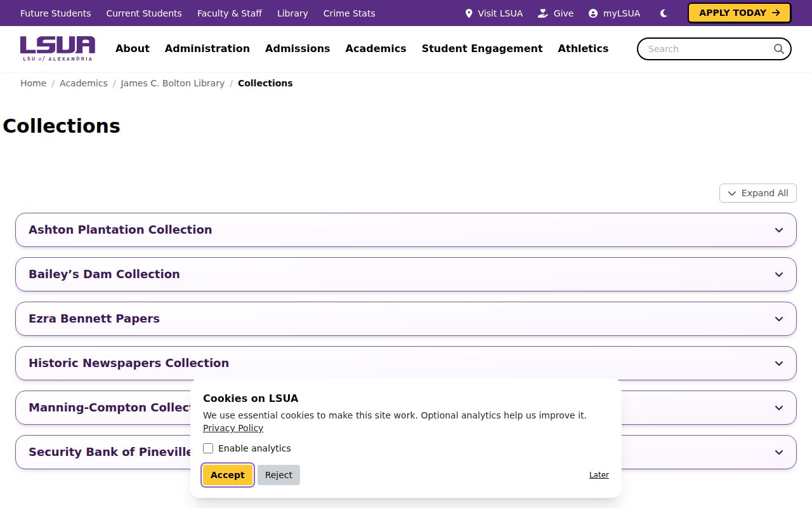The width and height of the screenshot is (812, 508).
Task: Expand Bailey's Dam Collection
Action: click(406, 274)
